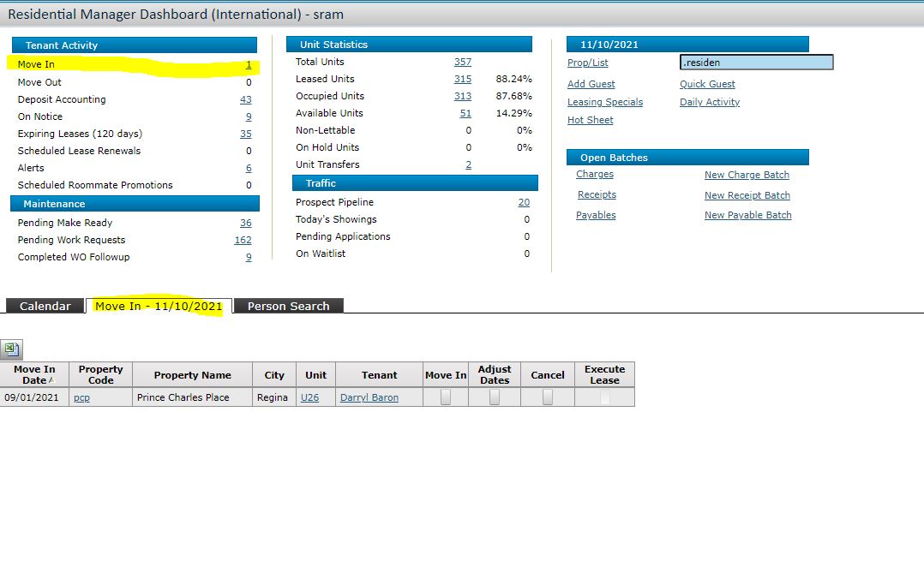Image resolution: width=924 pixels, height=561 pixels.
Task: Export move-in list to Excel icon
Action: click(11, 349)
